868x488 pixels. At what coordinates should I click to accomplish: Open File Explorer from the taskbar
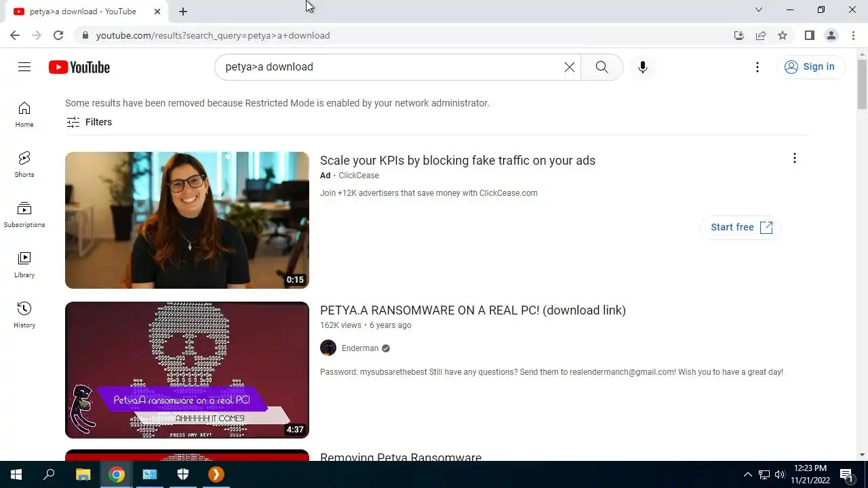point(83,474)
